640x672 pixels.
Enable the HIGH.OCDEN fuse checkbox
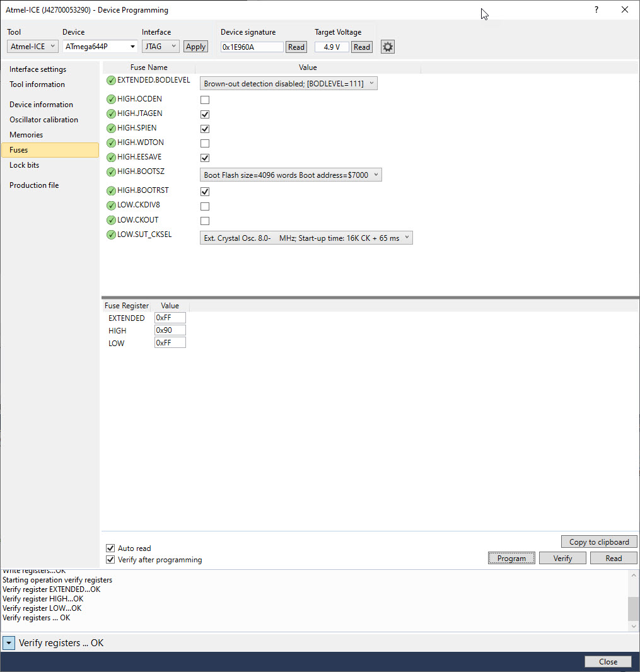[205, 100]
